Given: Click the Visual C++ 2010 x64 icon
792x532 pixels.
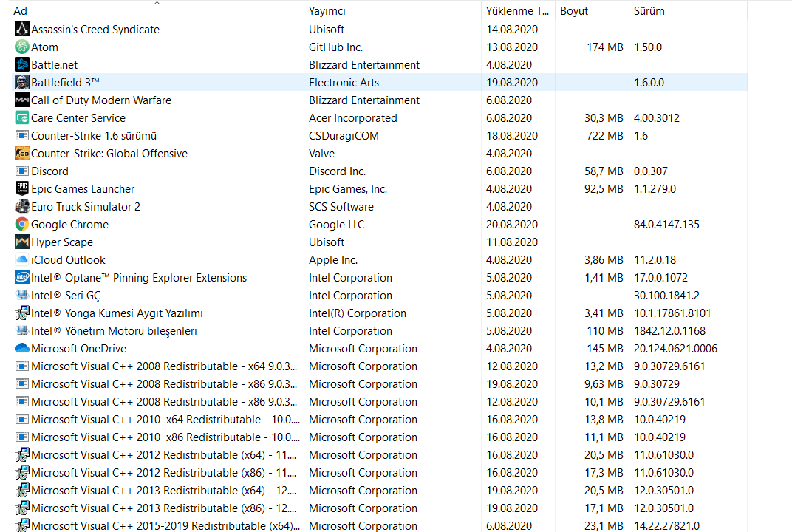Looking at the screenshot, I should pos(21,420).
